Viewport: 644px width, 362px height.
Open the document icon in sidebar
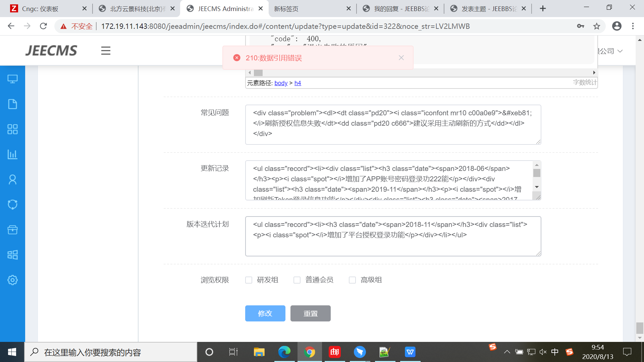(x=12, y=104)
